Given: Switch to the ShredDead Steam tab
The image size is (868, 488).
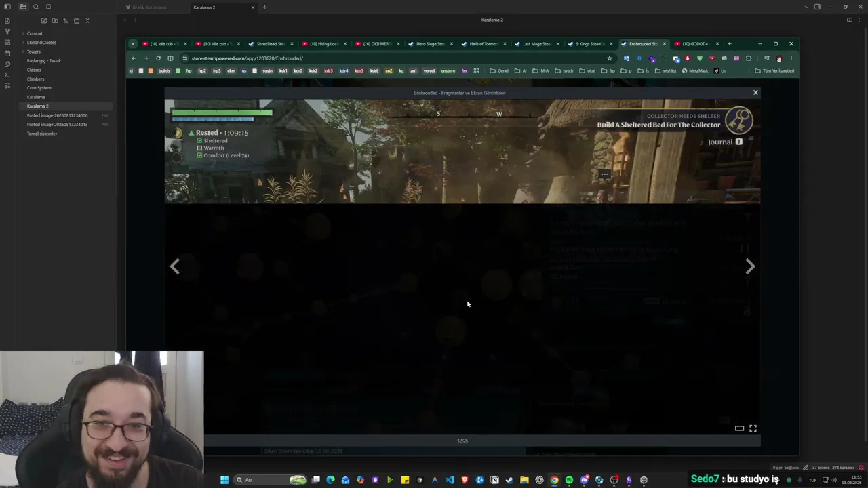Looking at the screenshot, I should 271,44.
